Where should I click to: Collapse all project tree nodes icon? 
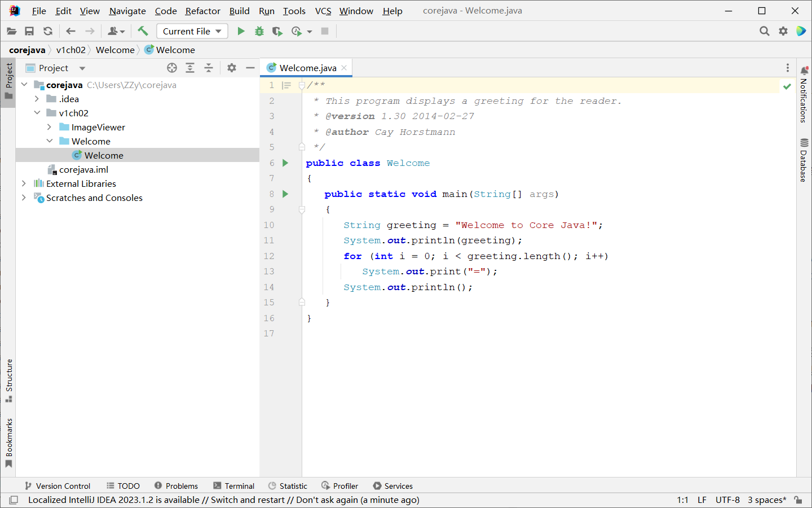(x=209, y=68)
